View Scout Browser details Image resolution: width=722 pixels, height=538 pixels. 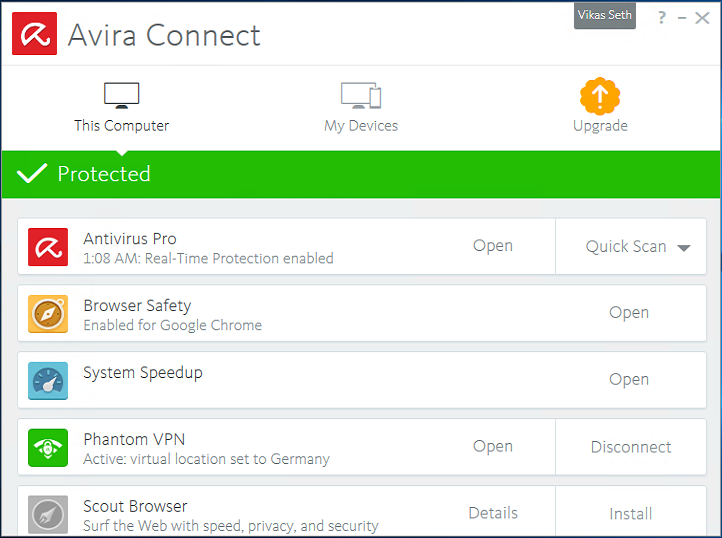tap(493, 513)
